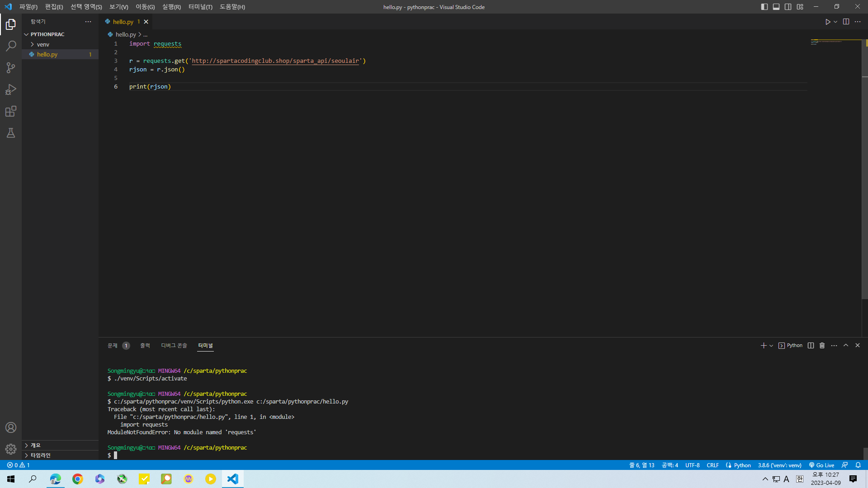Viewport: 868px width, 488px height.
Task: Collapse the PYTHONPRAC folder section
Action: tap(60, 34)
